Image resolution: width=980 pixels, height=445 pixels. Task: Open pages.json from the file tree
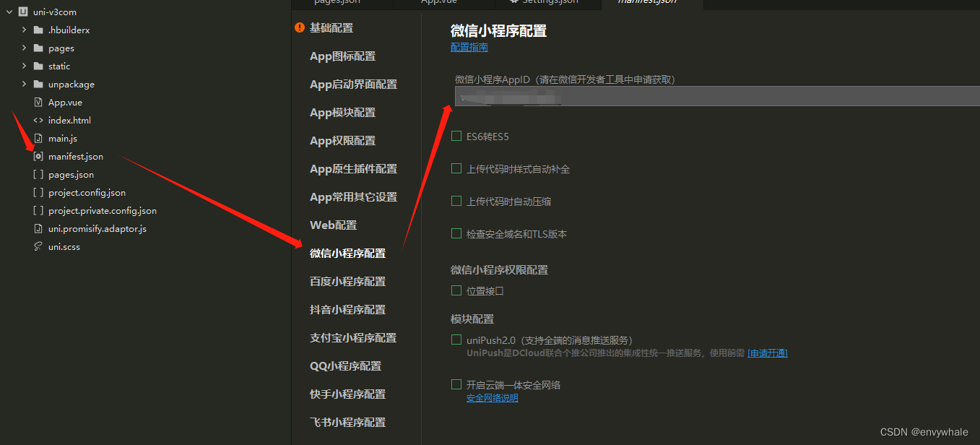tap(71, 175)
